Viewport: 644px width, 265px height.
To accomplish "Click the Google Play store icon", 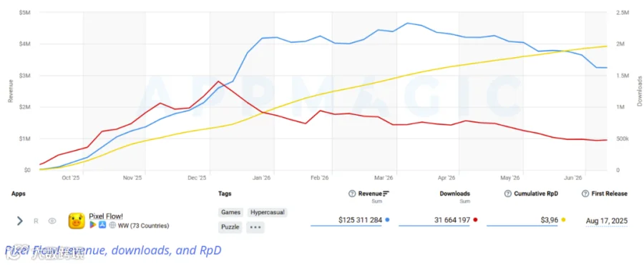I will point(93,225).
